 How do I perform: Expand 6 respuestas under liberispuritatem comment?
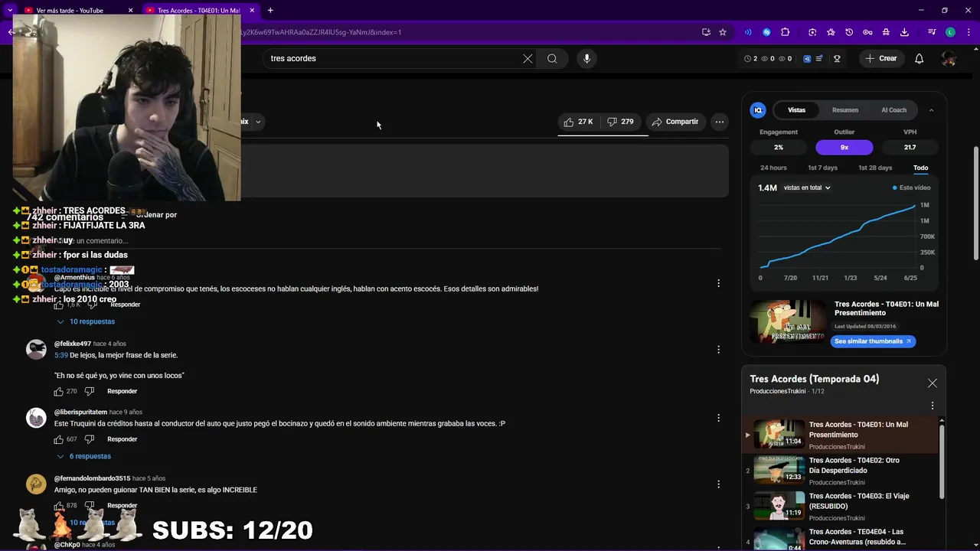click(x=84, y=456)
